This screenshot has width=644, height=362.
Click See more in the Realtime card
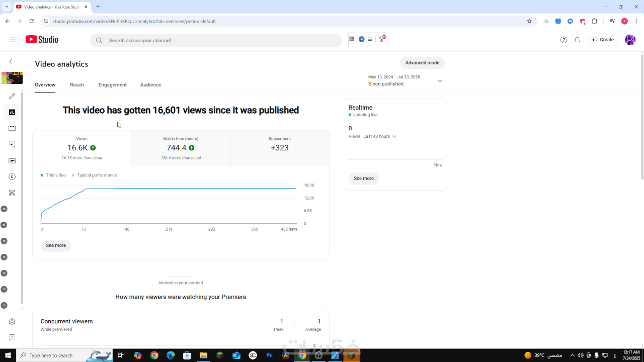[364, 178]
